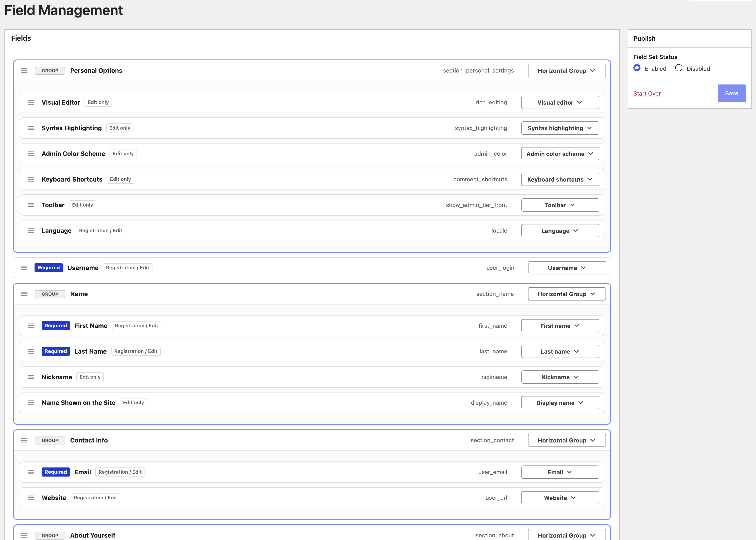Grab the Contact Info group drag handle

coord(24,440)
